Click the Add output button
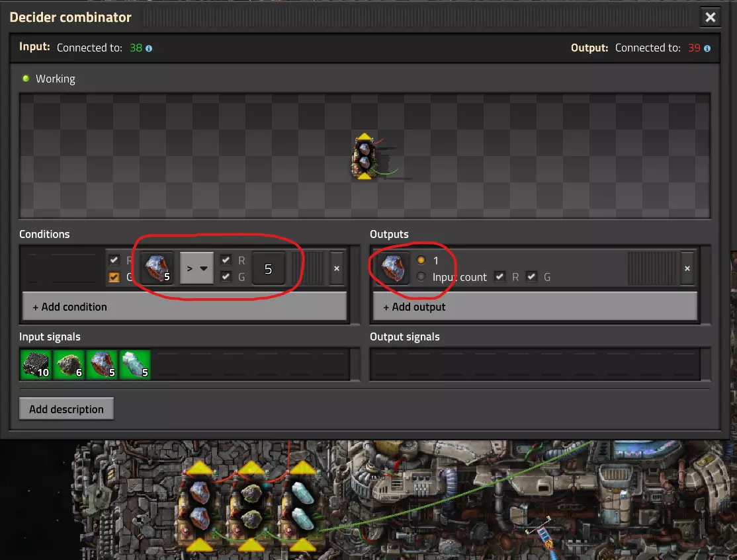The image size is (737, 560). coord(535,306)
